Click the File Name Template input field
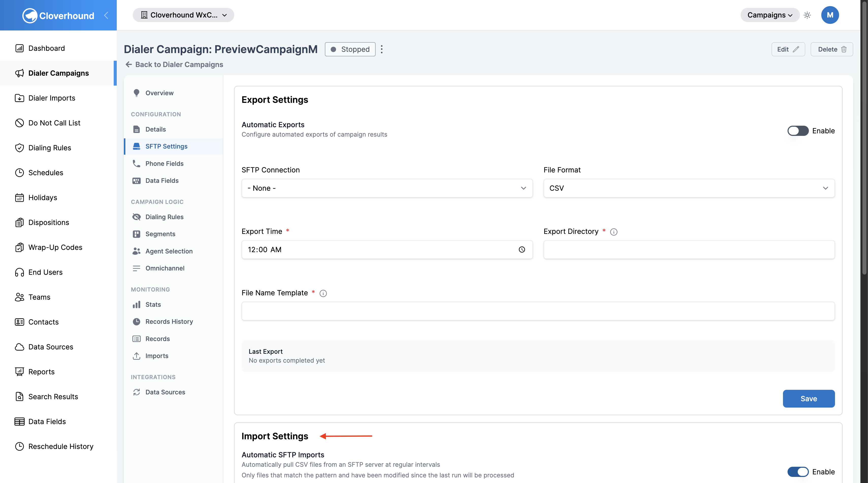The height and width of the screenshot is (483, 868). 538,311
